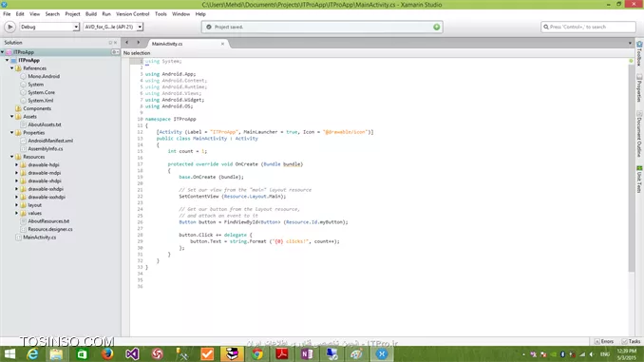Expand the layout folder

[x=17, y=204]
